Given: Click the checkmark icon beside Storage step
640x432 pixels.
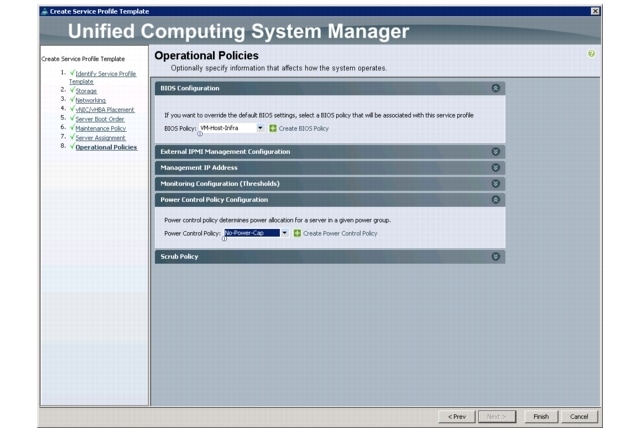Looking at the screenshot, I should point(72,90).
